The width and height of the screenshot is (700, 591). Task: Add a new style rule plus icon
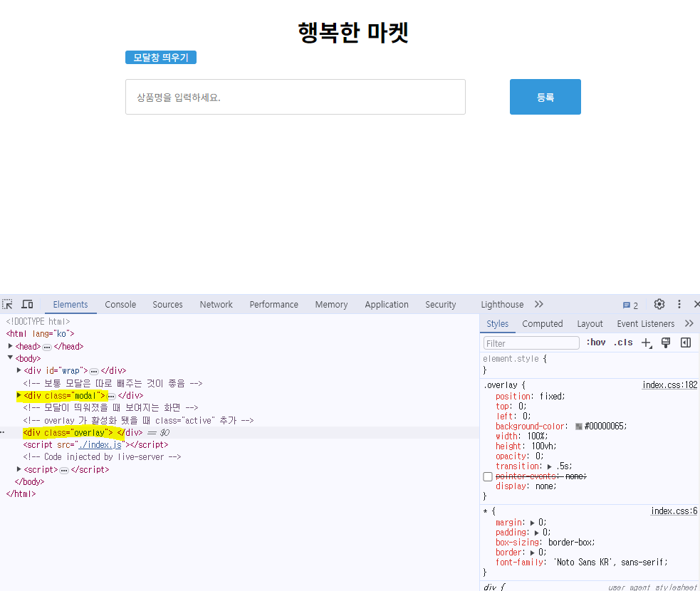click(647, 342)
